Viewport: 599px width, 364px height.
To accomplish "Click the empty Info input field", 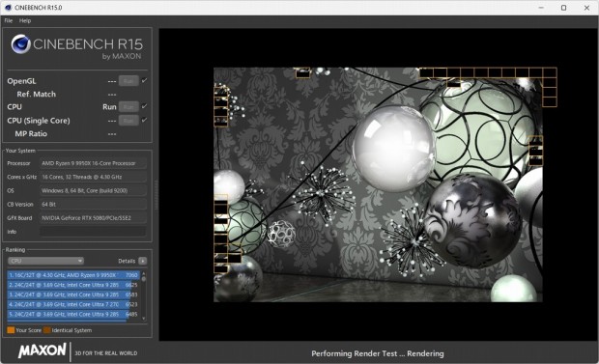I will pyautogui.click(x=93, y=232).
